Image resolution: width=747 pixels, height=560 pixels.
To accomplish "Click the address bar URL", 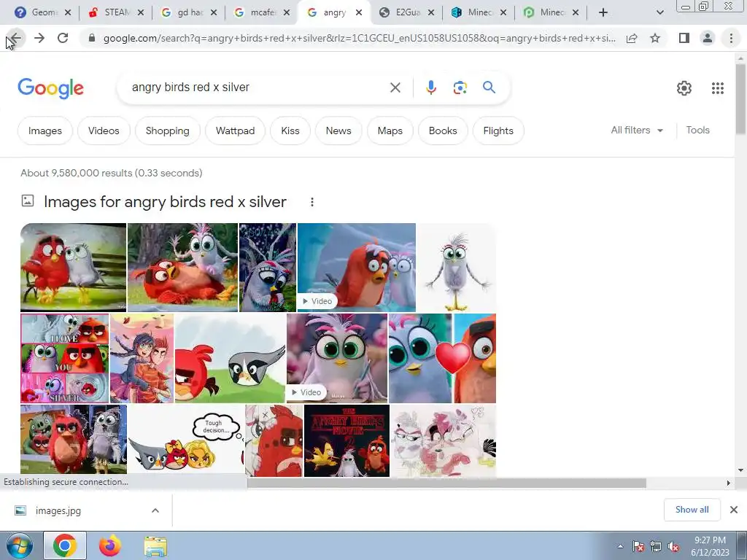I will (x=359, y=38).
